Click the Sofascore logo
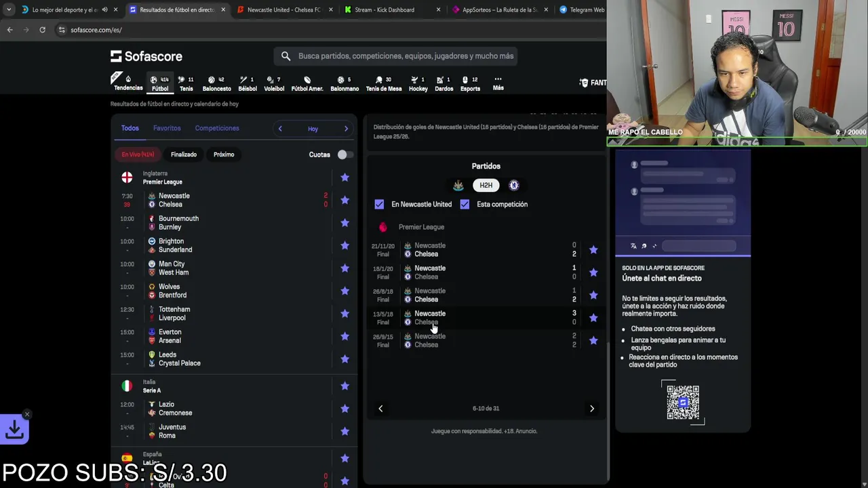Image resolution: width=868 pixels, height=488 pixels. coord(146,56)
